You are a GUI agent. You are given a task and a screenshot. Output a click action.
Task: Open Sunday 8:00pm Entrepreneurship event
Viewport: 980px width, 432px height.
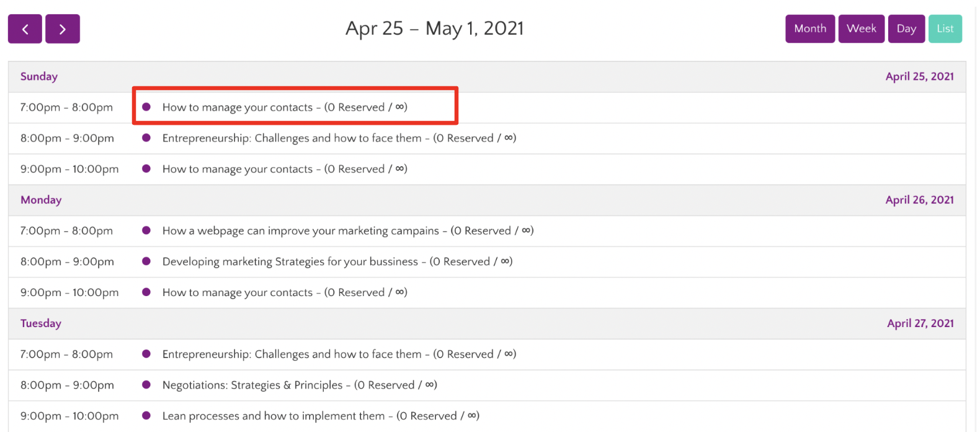click(339, 138)
